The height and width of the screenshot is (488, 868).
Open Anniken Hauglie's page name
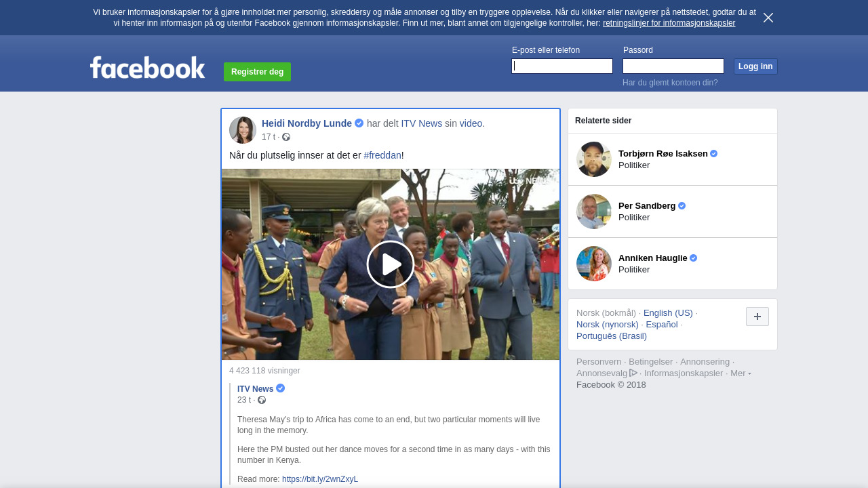pos(653,258)
